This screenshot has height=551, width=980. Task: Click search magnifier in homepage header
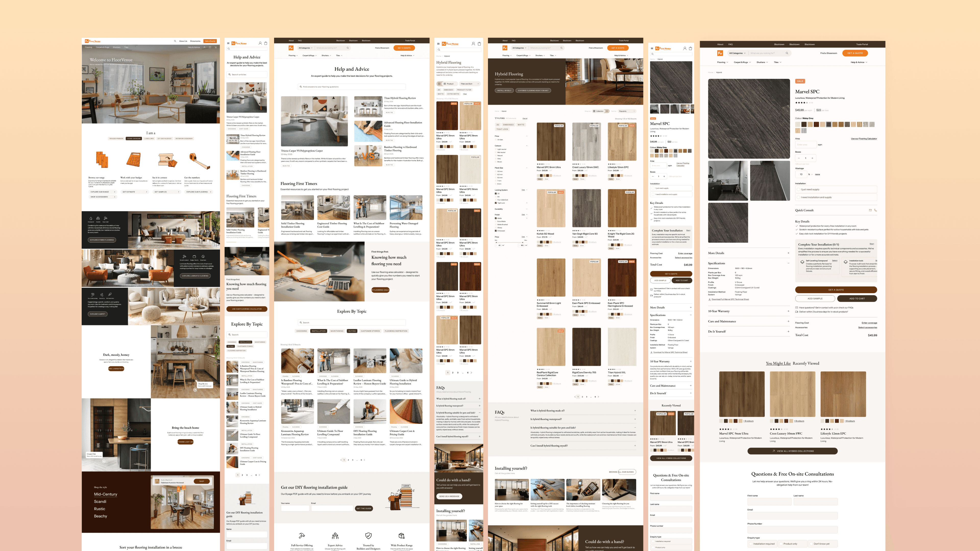175,41
